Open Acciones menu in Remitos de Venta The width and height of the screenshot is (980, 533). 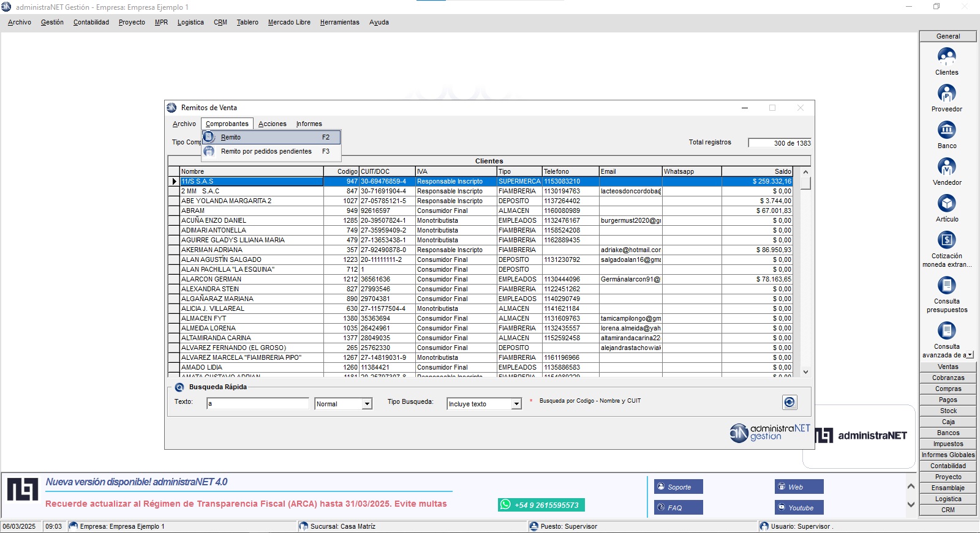(273, 124)
